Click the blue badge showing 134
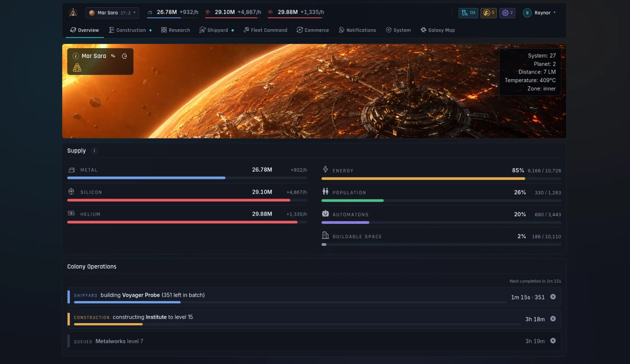Viewport: 630px width, 364px height. [468, 13]
